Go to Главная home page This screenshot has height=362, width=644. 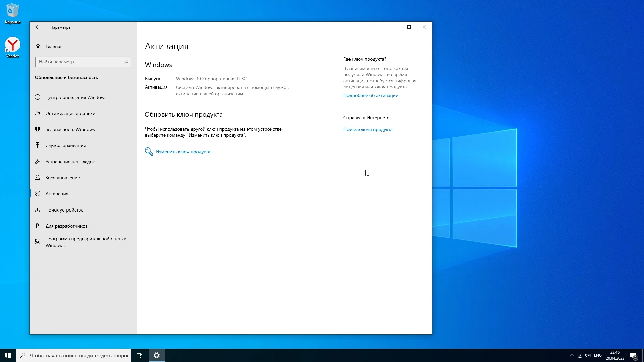coord(54,47)
